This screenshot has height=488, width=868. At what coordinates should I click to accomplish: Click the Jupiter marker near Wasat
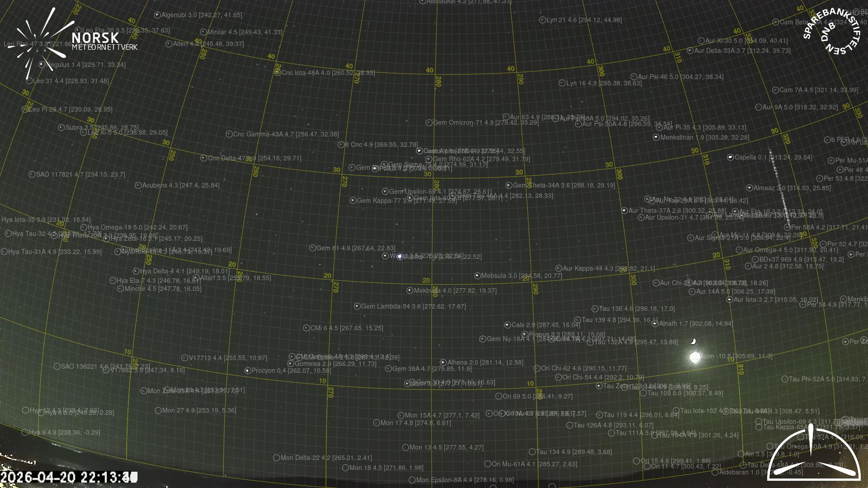(400, 257)
